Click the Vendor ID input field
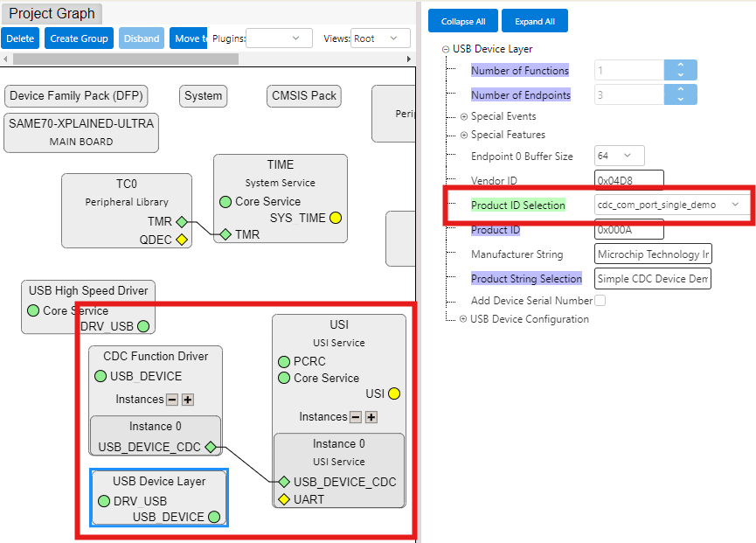This screenshot has width=756, height=543. pos(628,180)
